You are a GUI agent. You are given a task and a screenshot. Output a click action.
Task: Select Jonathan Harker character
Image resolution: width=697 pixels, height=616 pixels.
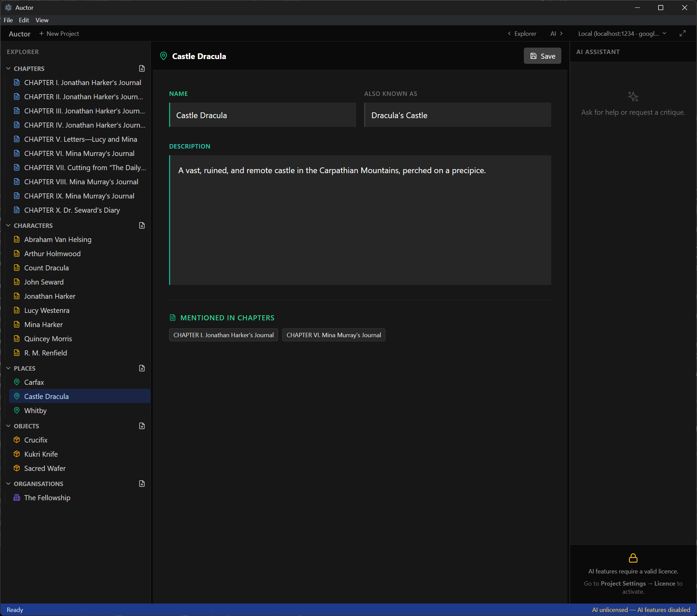(80, 296)
